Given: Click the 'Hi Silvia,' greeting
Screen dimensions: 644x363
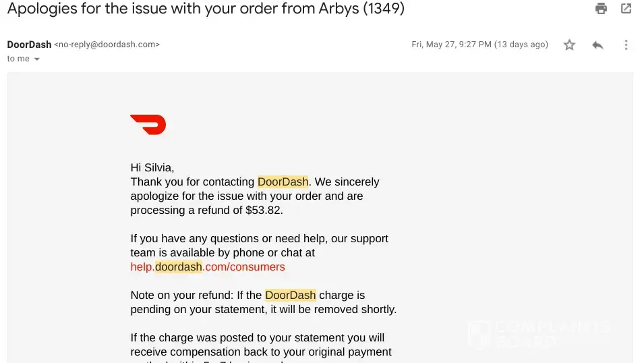Looking at the screenshot, I should pyautogui.click(x=152, y=168).
